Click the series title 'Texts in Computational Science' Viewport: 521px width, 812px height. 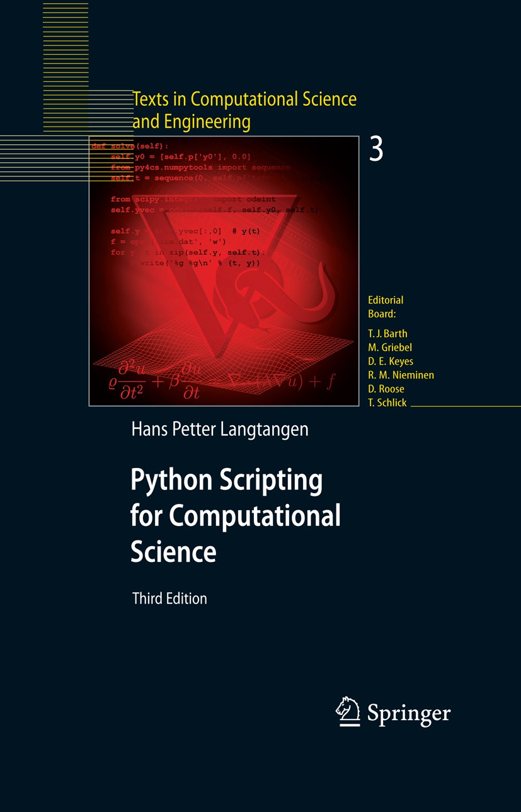(x=244, y=99)
